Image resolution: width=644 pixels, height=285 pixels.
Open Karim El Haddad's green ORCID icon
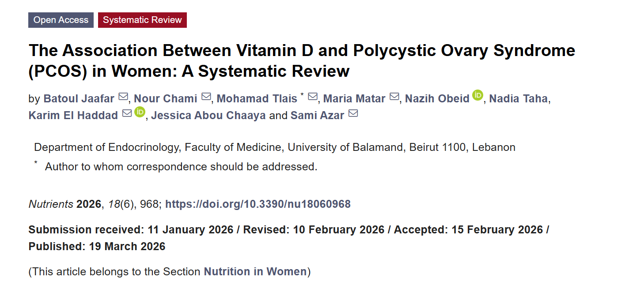(140, 112)
